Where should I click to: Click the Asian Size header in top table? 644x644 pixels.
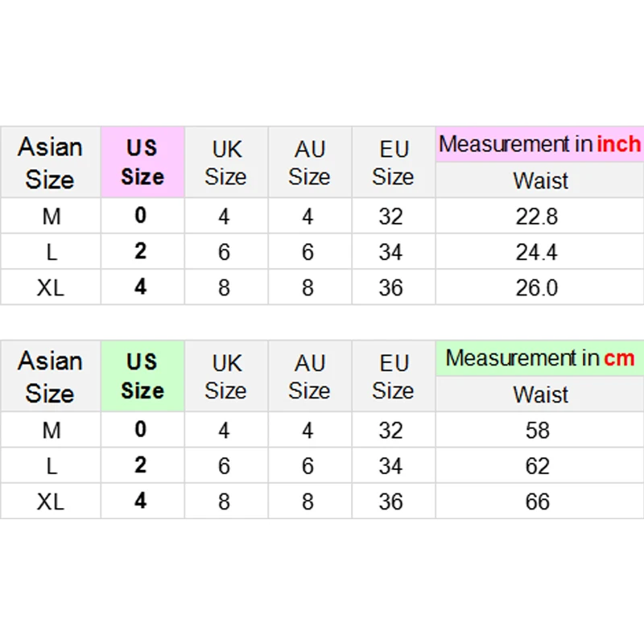point(50,162)
